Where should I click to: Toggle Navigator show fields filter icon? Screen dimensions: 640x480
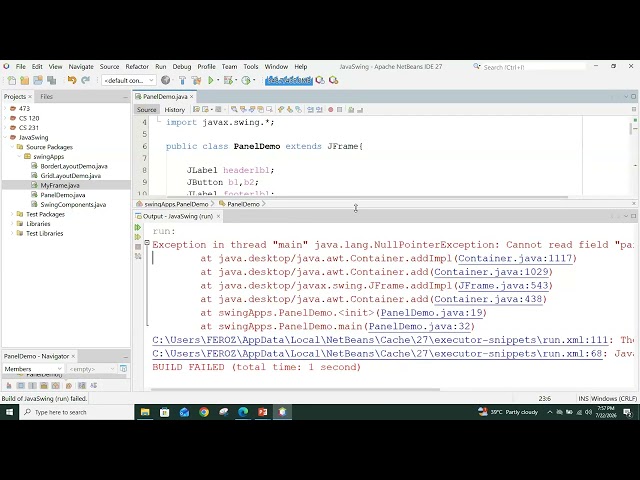[x=21, y=385]
